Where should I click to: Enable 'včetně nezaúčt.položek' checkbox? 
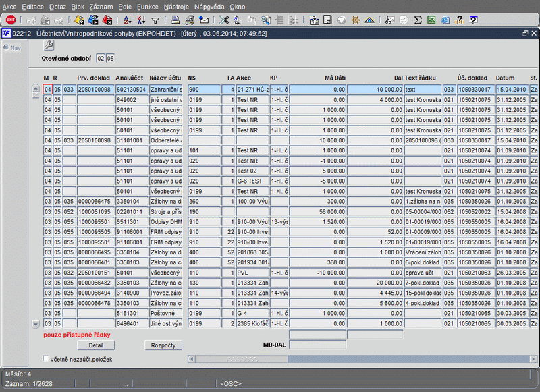[46, 359]
